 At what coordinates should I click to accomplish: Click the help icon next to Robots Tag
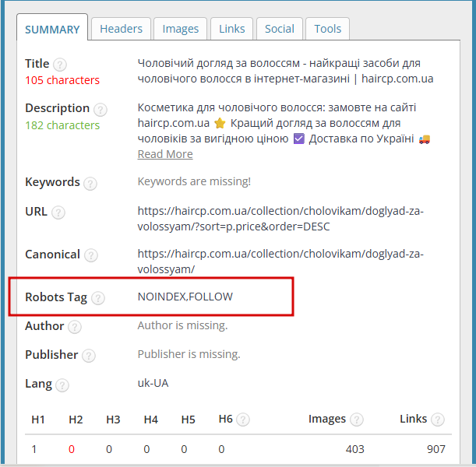pyautogui.click(x=98, y=298)
